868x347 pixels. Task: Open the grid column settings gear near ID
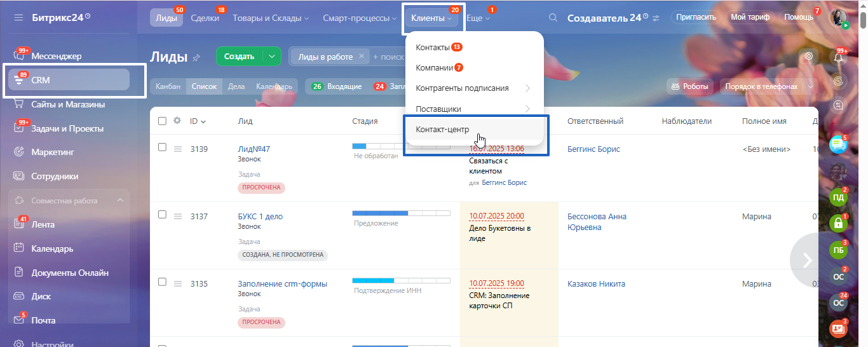click(x=177, y=121)
